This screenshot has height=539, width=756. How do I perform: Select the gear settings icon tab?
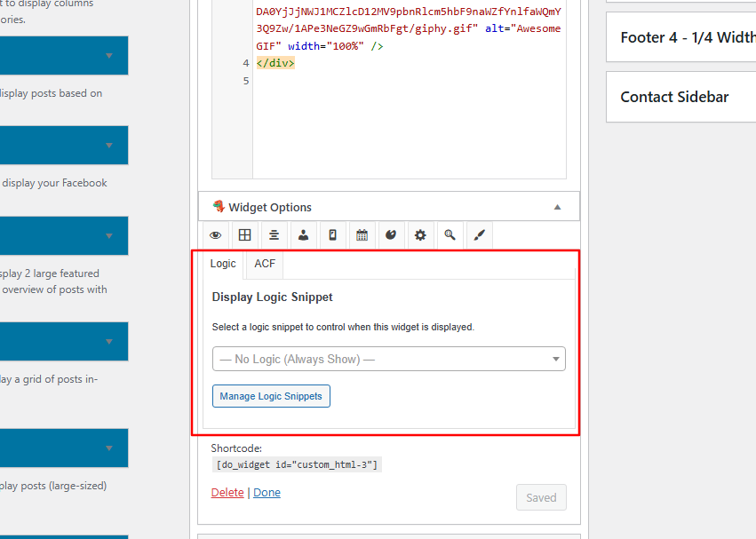tap(420, 235)
